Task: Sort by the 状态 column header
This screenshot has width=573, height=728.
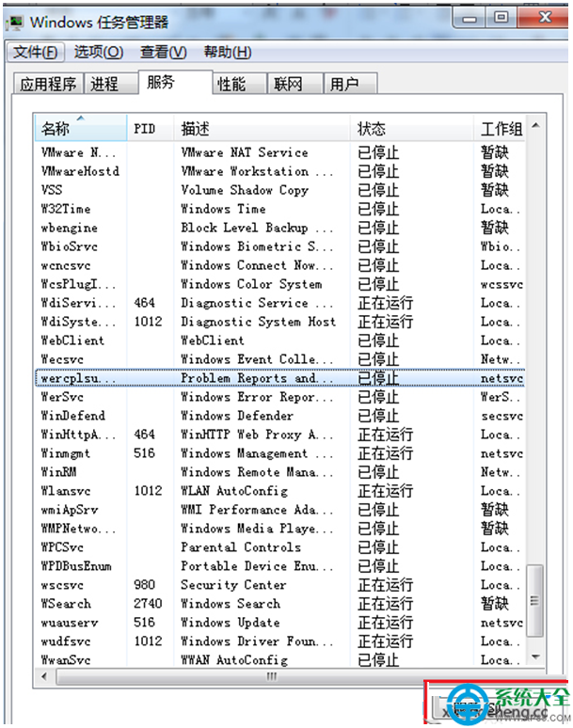Action: tap(411, 128)
